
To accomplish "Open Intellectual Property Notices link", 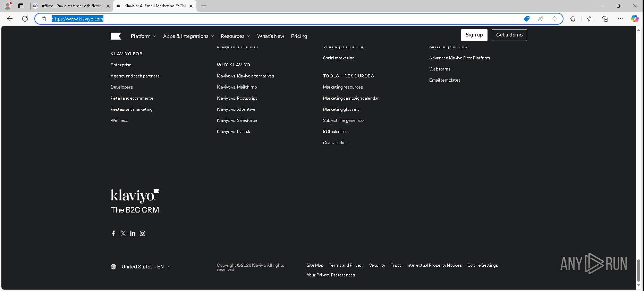I will pyautogui.click(x=434, y=265).
